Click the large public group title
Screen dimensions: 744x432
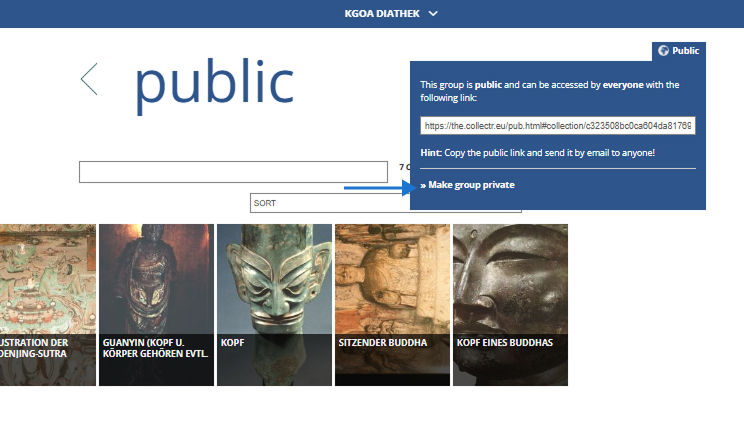[x=214, y=85]
